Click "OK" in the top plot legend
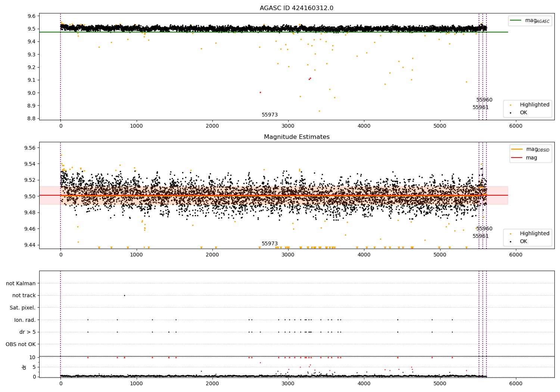Screen dimensions: 560x392 click(519, 112)
